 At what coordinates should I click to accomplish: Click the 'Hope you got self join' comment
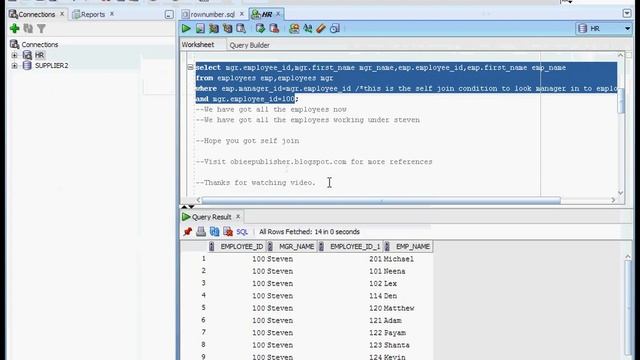pyautogui.click(x=247, y=141)
